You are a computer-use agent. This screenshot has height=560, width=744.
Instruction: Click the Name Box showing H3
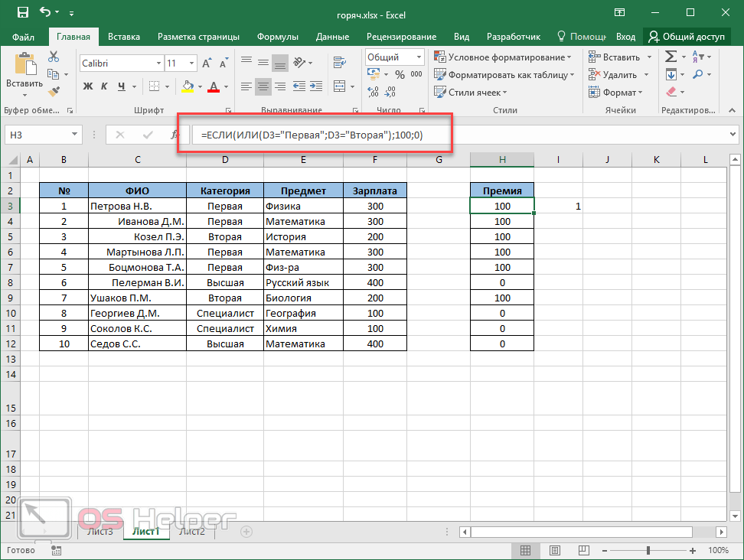pos(42,135)
